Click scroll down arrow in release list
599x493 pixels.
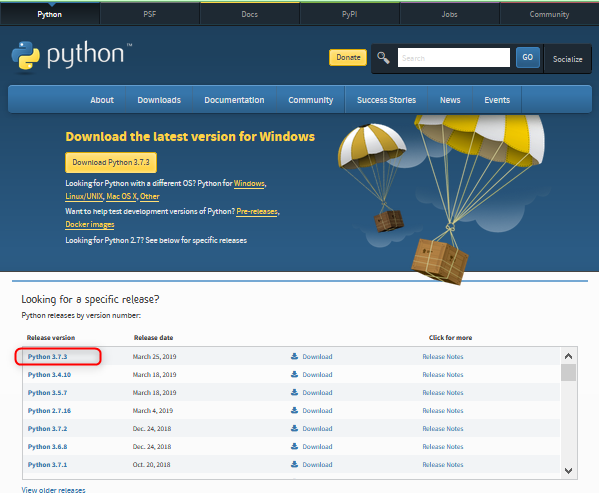click(x=568, y=471)
